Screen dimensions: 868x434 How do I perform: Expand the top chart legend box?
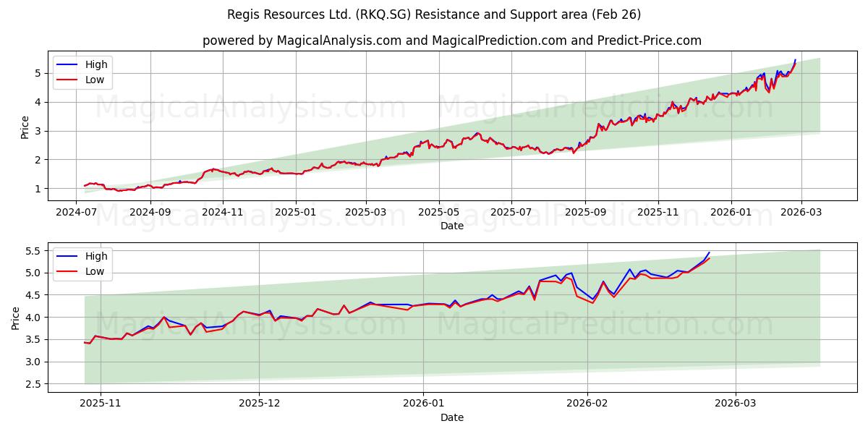(x=81, y=72)
